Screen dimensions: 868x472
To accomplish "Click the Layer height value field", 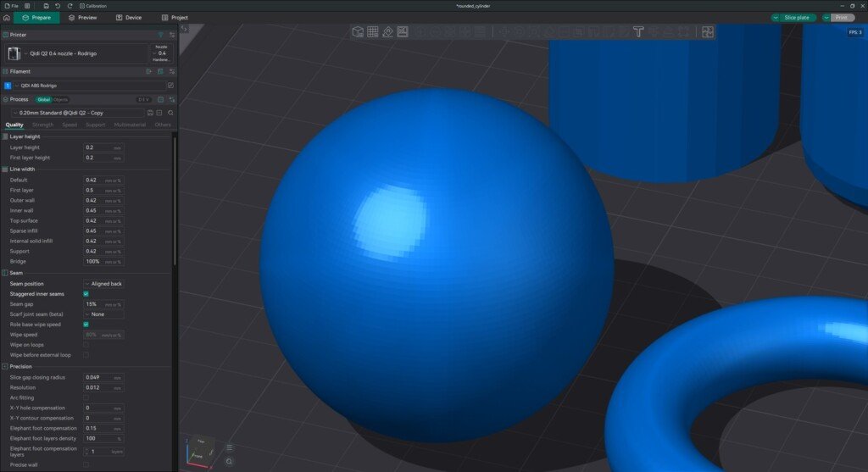I will pyautogui.click(x=103, y=147).
